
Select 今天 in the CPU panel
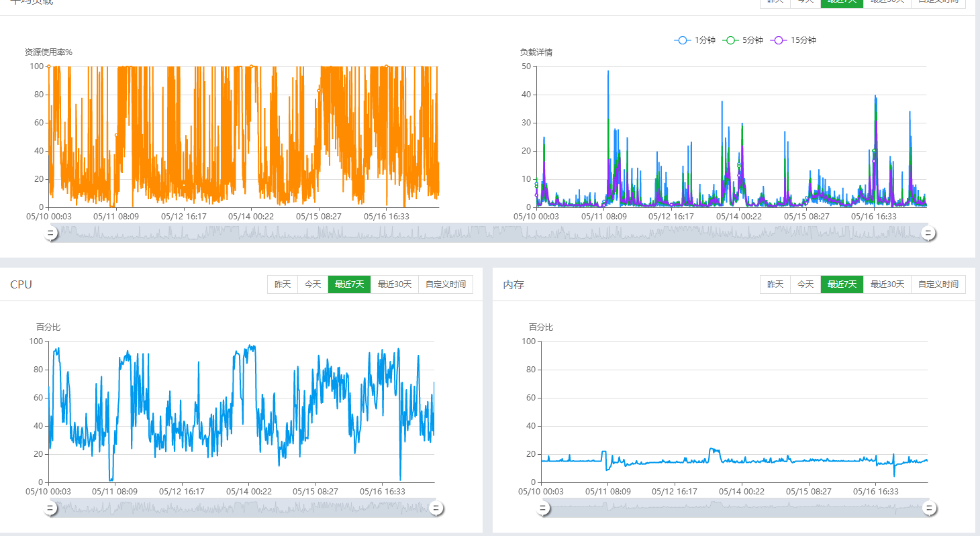[313, 284]
